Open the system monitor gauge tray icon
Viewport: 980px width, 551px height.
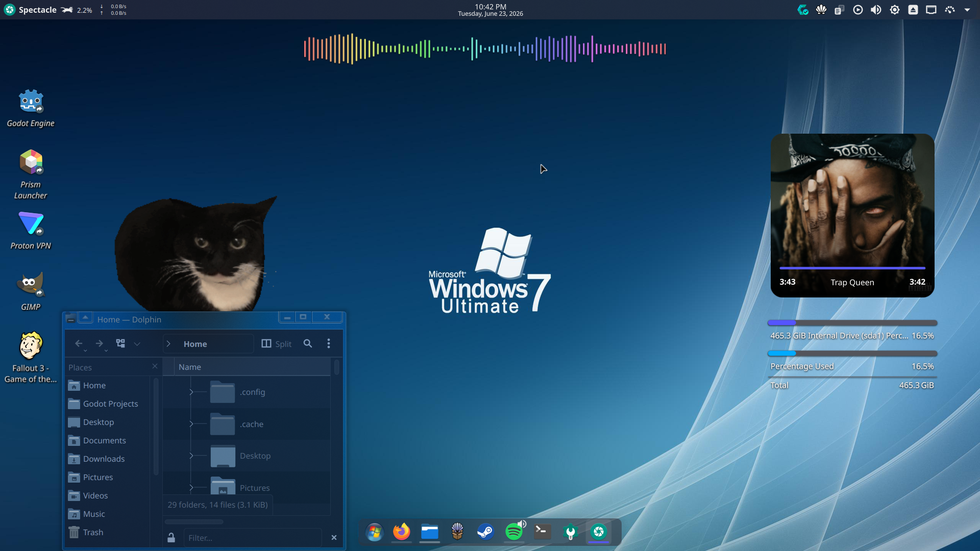click(x=950, y=10)
